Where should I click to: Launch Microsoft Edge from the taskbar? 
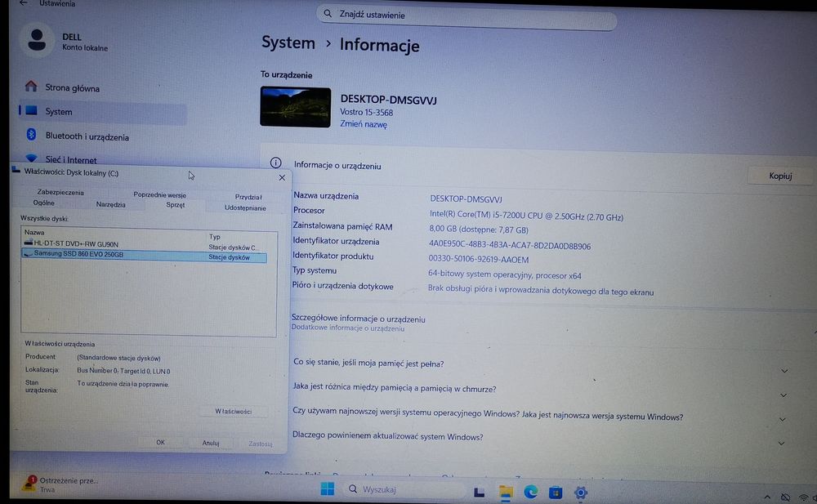pos(530,492)
